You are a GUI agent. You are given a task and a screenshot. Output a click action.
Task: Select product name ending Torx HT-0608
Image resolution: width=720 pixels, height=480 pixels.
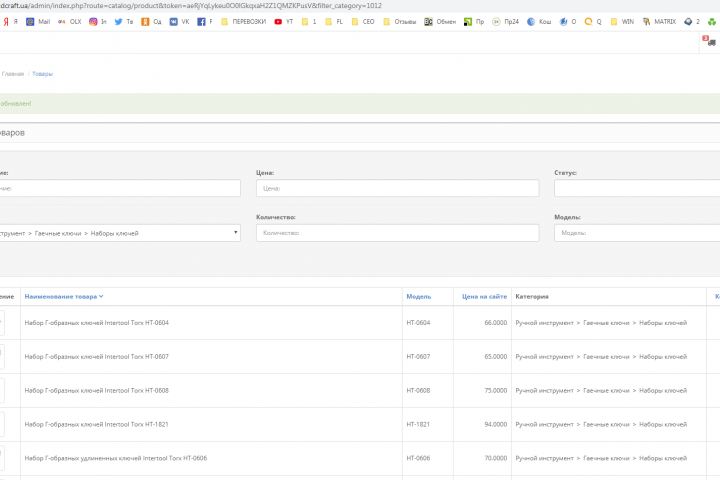(96, 391)
